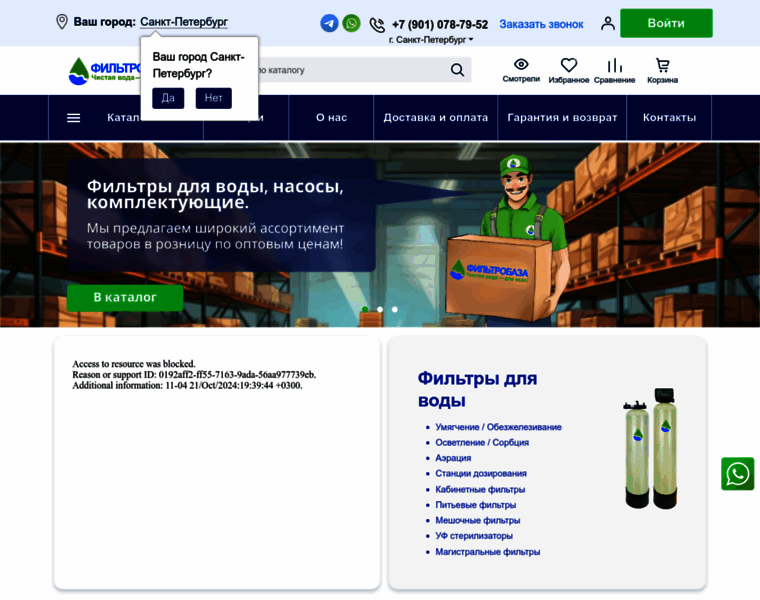The width and height of the screenshot is (760, 600).
Task: Change city via Санкт-Петербург link
Action: 184,22
